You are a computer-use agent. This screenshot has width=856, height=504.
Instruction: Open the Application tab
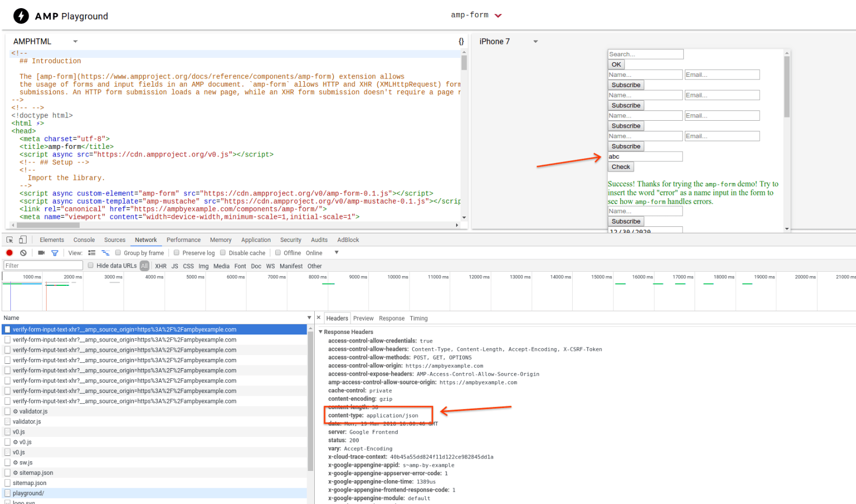[x=256, y=240]
